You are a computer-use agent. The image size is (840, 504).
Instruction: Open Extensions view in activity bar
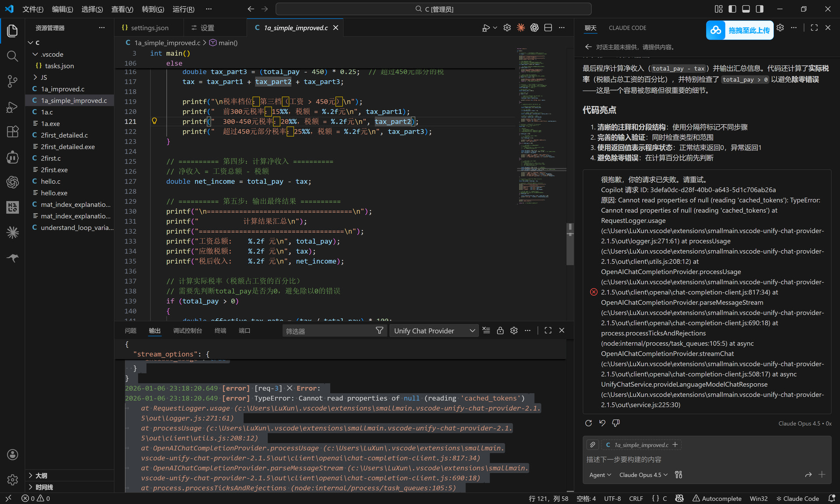pos(12,131)
